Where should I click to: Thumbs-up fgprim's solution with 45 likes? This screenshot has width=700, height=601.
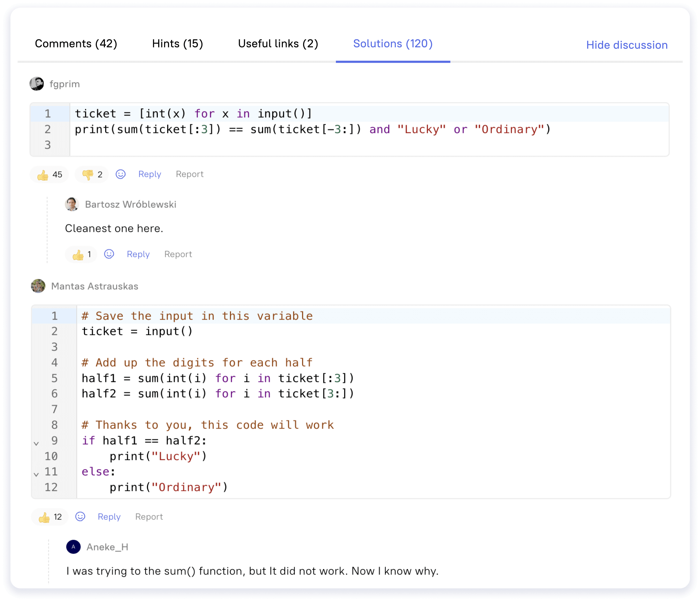[49, 174]
